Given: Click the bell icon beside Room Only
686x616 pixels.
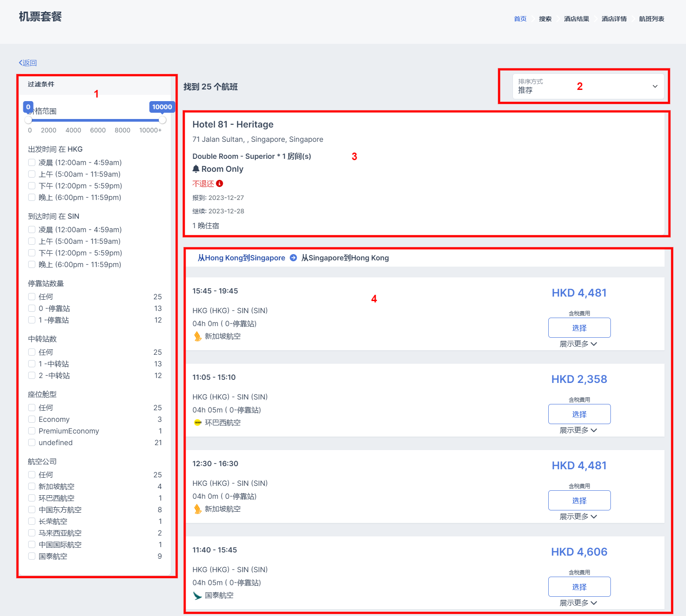Looking at the screenshot, I should [196, 169].
